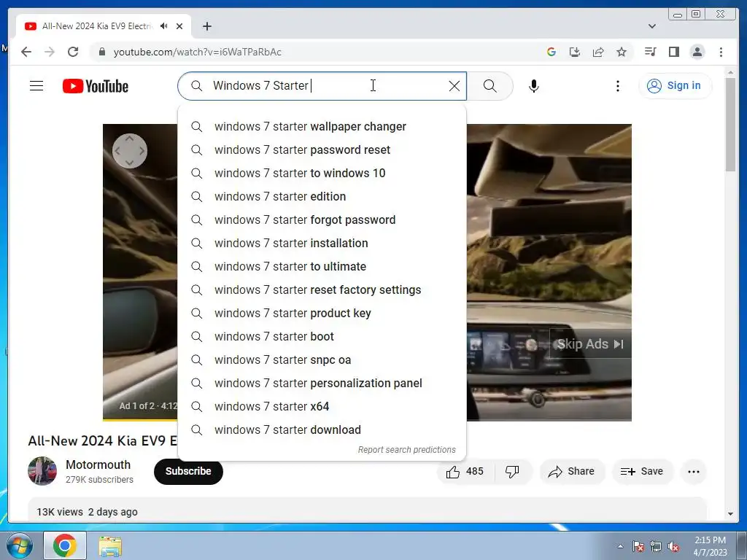This screenshot has height=560, width=747.
Task: Open YouTube settings three-dot menu
Action: tap(617, 86)
